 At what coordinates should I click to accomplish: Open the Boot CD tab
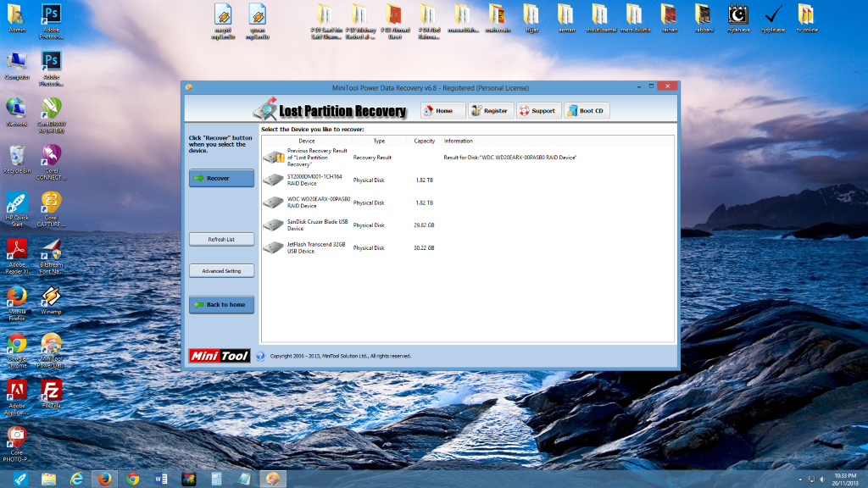click(x=587, y=111)
